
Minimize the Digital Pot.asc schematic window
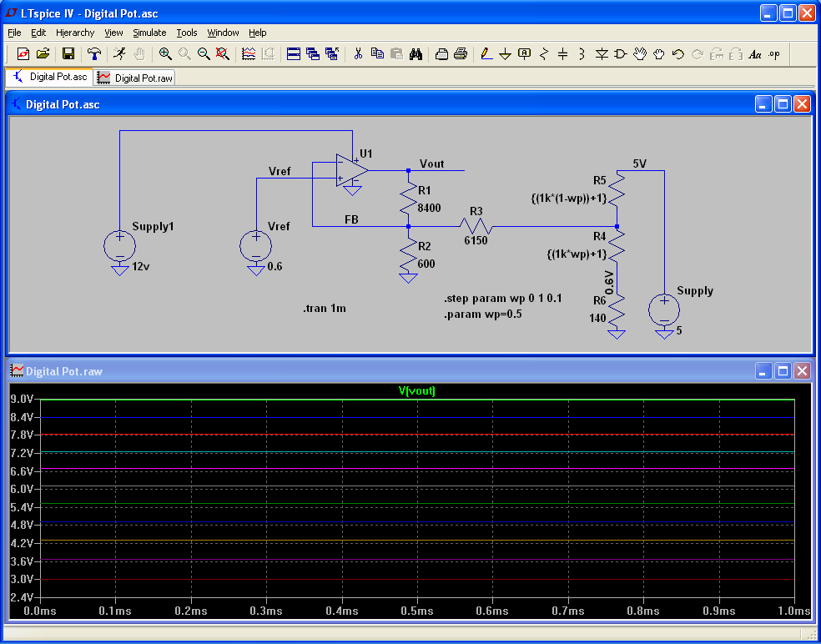pos(763,104)
